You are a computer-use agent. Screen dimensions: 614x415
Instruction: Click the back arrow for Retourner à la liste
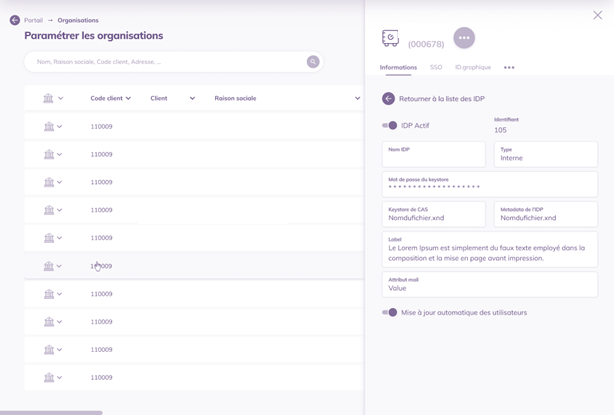388,99
